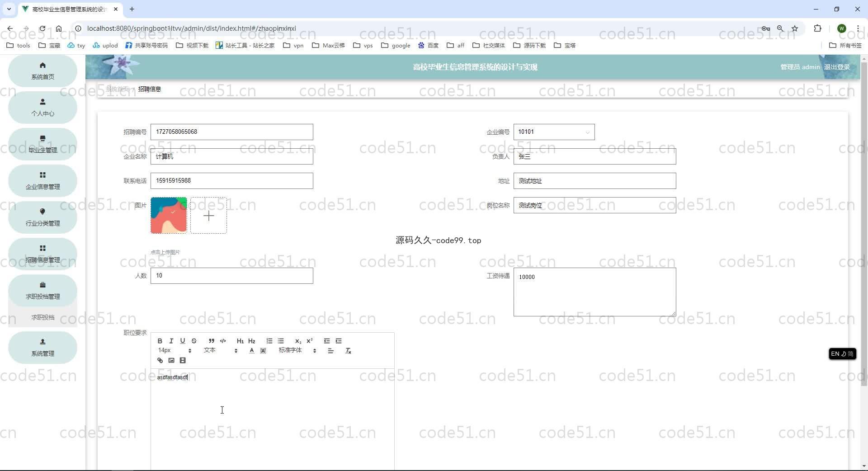Click the EN input method indicator
Image resolution: width=868 pixels, height=471 pixels.
point(842,354)
